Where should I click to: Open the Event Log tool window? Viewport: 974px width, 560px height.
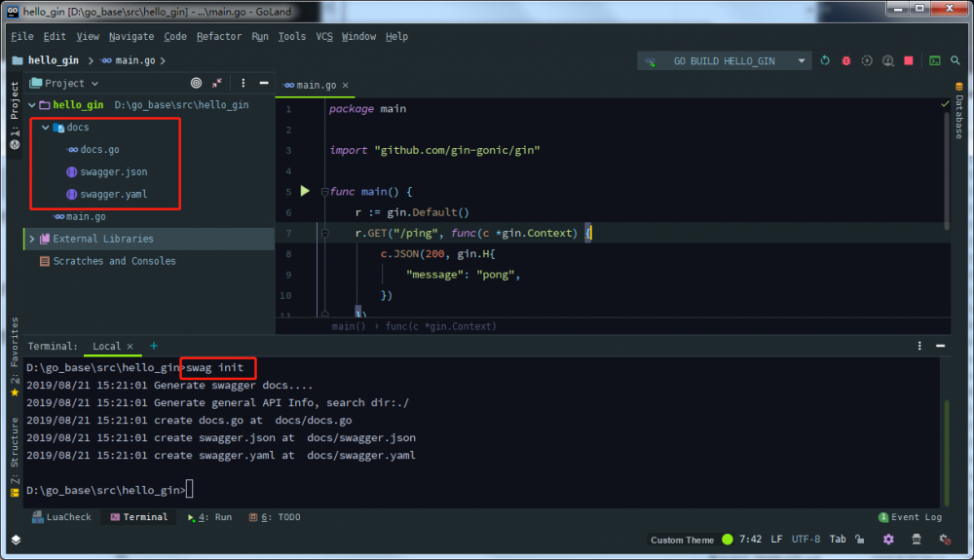coord(910,517)
